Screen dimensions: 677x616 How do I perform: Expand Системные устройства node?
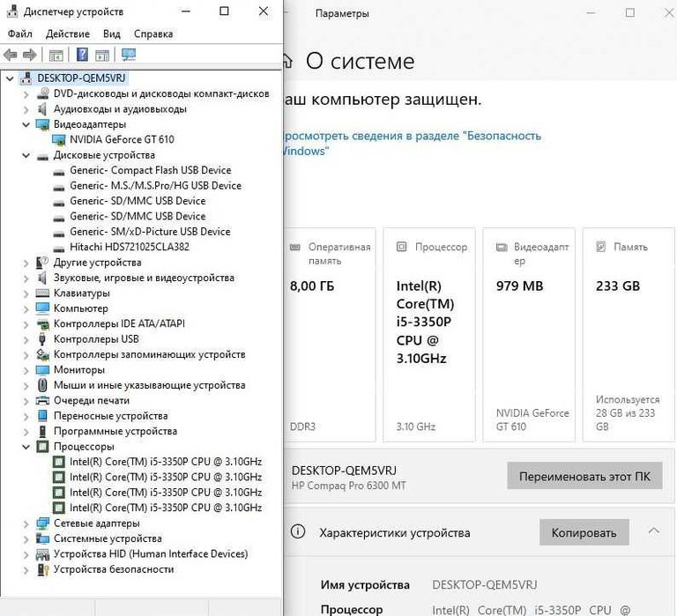coord(26,538)
